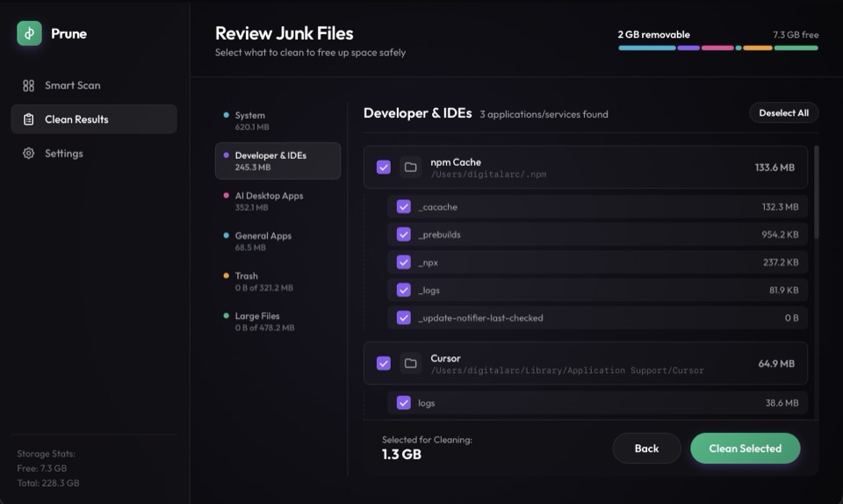Image resolution: width=843 pixels, height=504 pixels.
Task: Click the 81.9 KB size value
Action: [x=783, y=290]
